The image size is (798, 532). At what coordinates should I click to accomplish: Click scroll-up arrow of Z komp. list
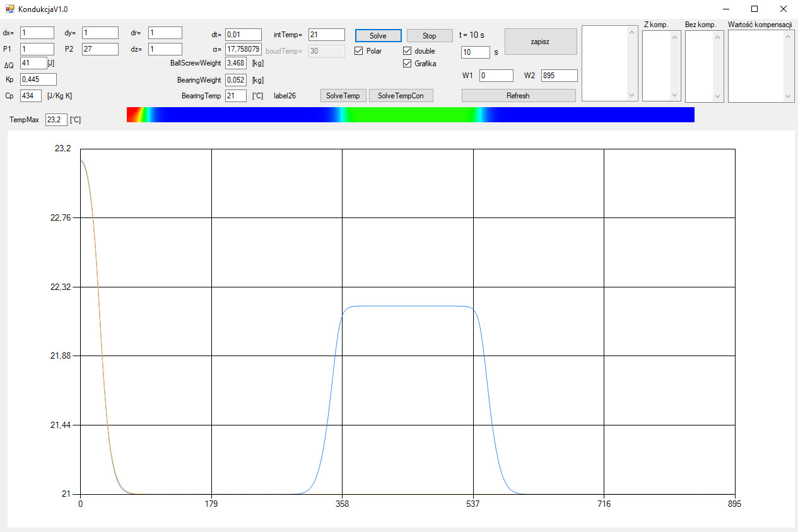click(675, 37)
